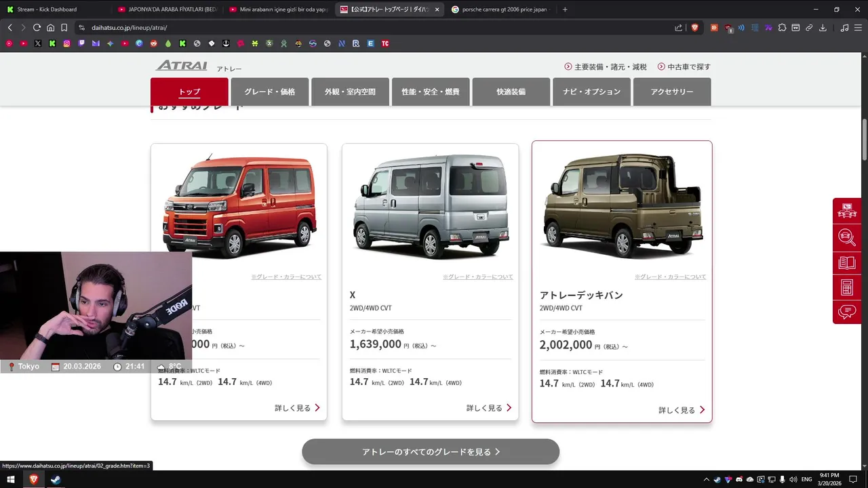Switch to the Stream - Kick Dashboard tab
Image resolution: width=868 pixels, height=488 pixels.
(x=54, y=9)
